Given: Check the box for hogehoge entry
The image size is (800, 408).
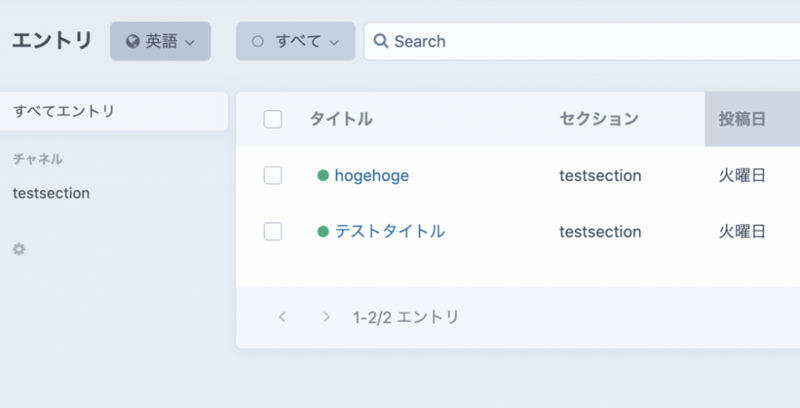Looking at the screenshot, I should (272, 176).
